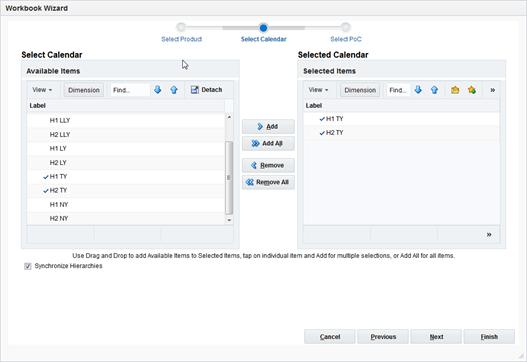Click the Finish button
This screenshot has width=527, height=362.
coord(489,336)
